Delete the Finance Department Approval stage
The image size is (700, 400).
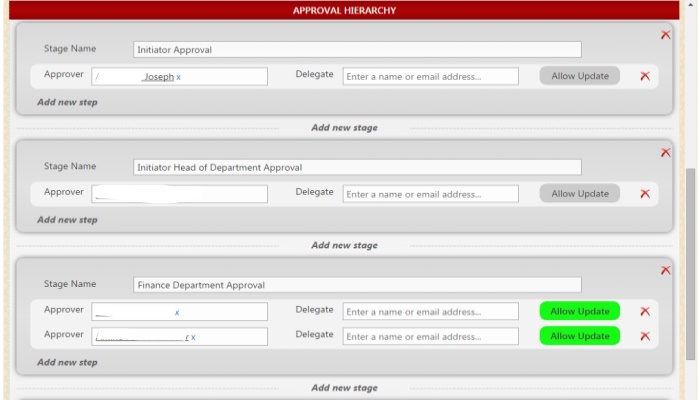[x=665, y=270]
